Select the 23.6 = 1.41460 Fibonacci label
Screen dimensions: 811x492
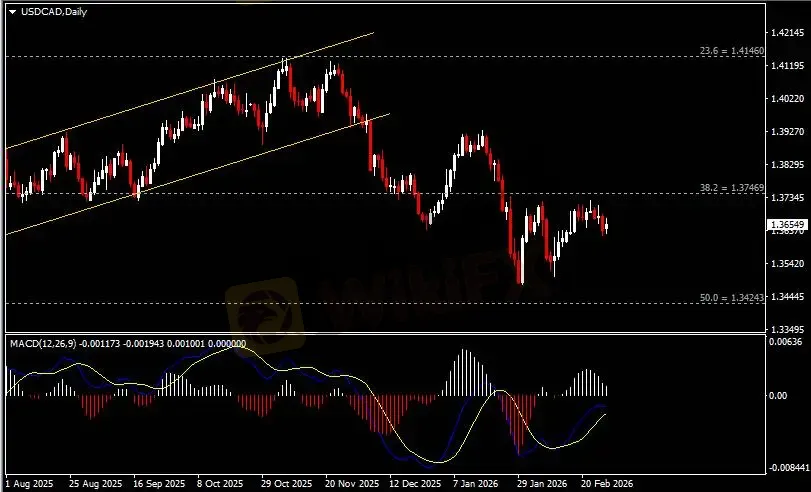(732, 51)
